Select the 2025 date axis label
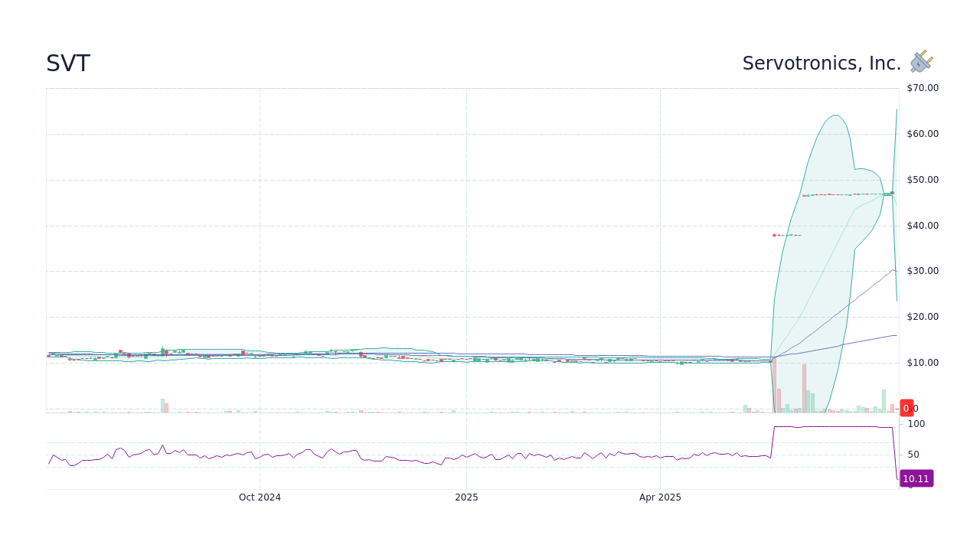This screenshot has height=551, width=980. pos(466,497)
